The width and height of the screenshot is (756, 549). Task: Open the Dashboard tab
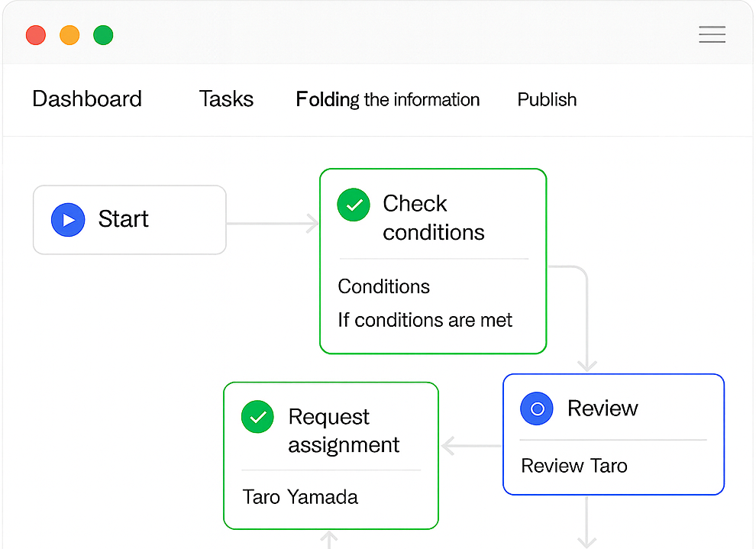click(87, 99)
